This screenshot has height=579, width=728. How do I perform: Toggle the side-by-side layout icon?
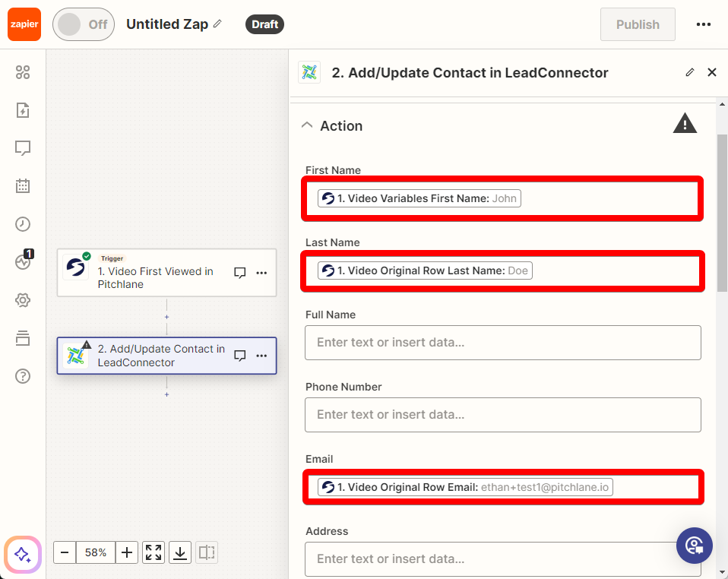tap(207, 552)
